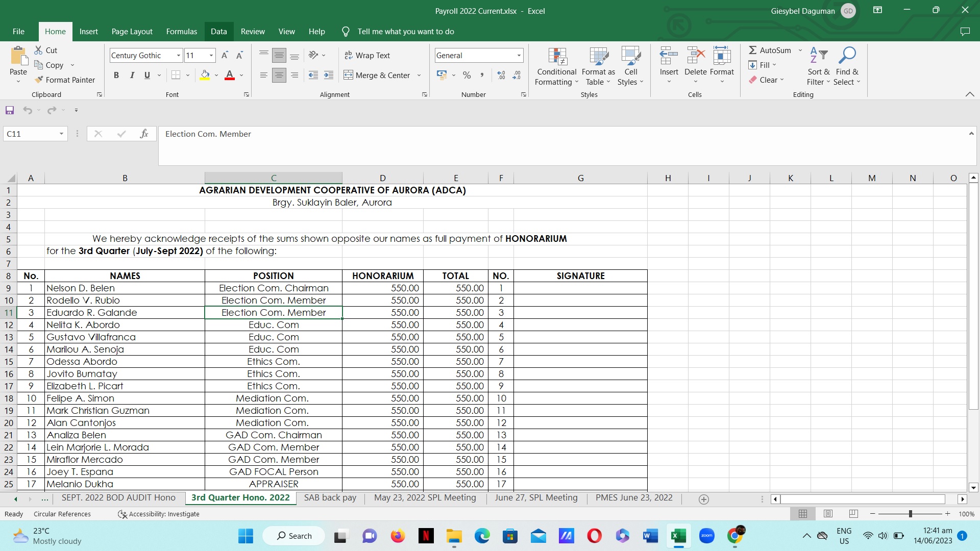Image resolution: width=980 pixels, height=551 pixels.
Task: Expand the Century Gothic font name dropdown
Action: click(x=178, y=55)
